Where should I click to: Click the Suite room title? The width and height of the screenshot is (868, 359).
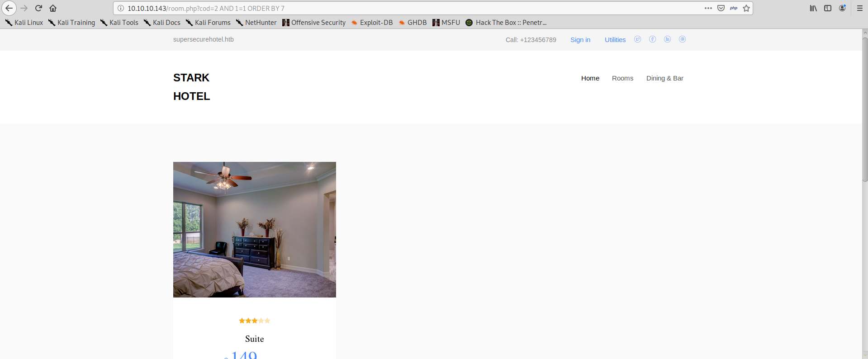click(x=255, y=339)
